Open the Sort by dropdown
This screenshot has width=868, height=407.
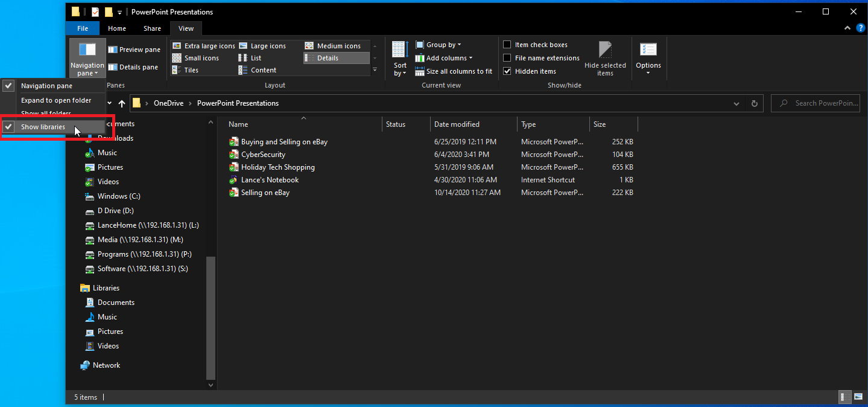(401, 59)
